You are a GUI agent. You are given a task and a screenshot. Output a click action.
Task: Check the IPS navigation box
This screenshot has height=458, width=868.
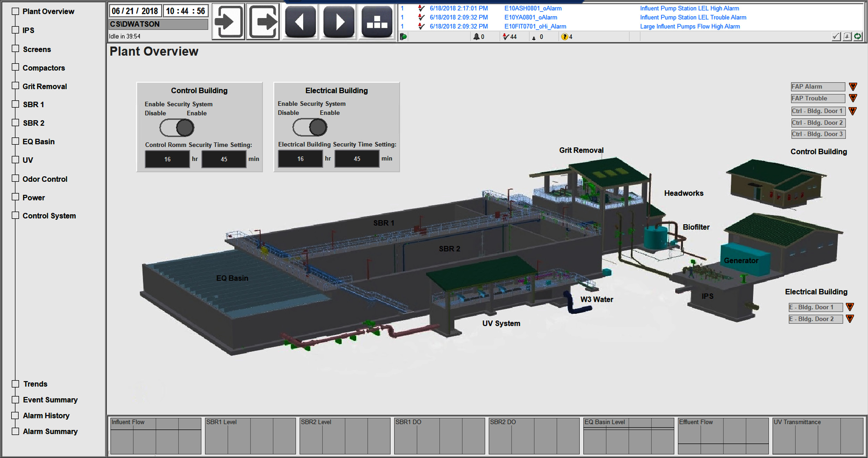[15, 30]
